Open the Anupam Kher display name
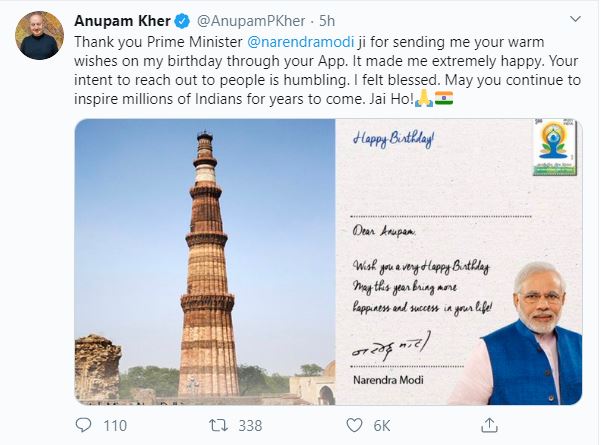Viewport: 601px width, 445px height. 116,22
